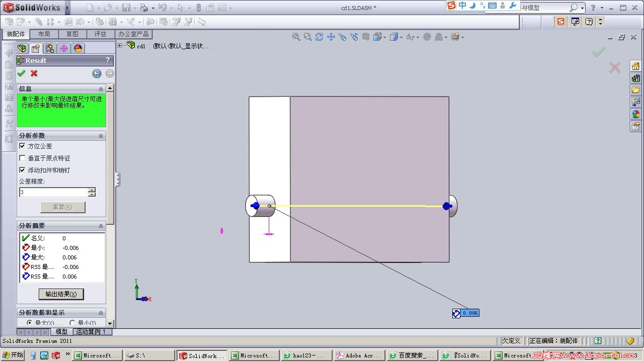Open File Explorer folder icon in task pane
Screen dimensions: 644x362
[636, 90]
